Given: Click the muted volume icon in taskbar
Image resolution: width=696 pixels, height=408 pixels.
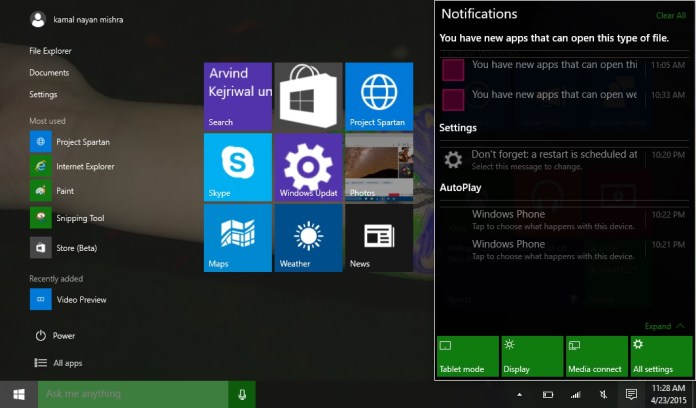Looking at the screenshot, I should pos(603,394).
